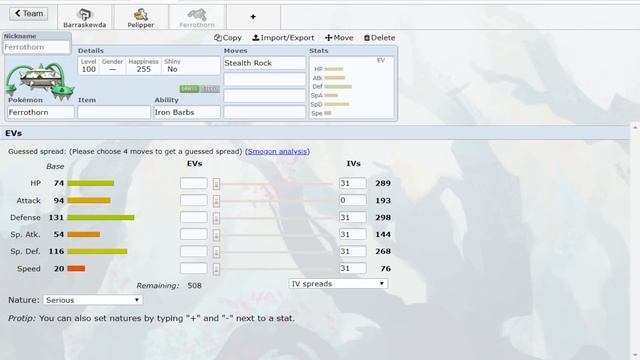Click the Sp. Def. EV slider handle
Screen dimensions: 640x360
216,252
